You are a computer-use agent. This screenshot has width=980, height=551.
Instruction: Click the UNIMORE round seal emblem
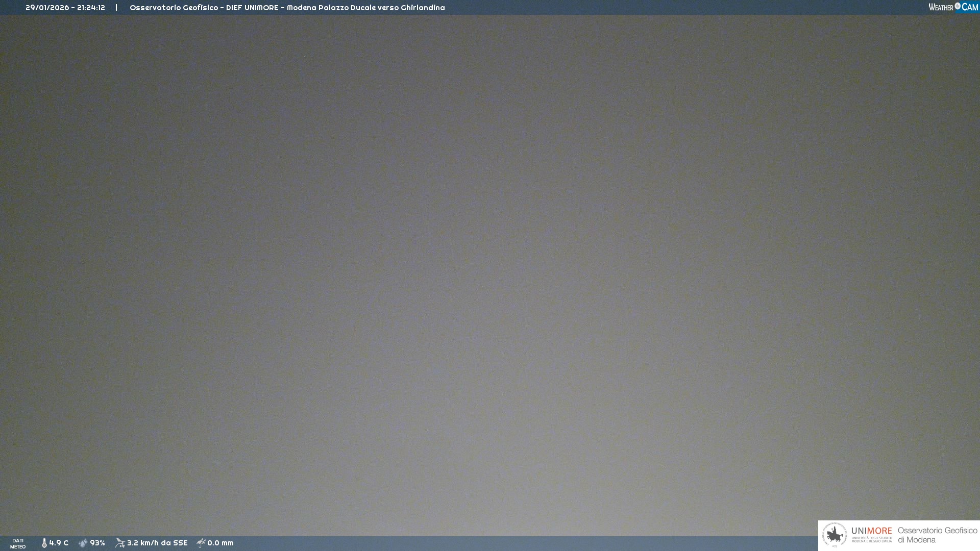click(x=835, y=535)
